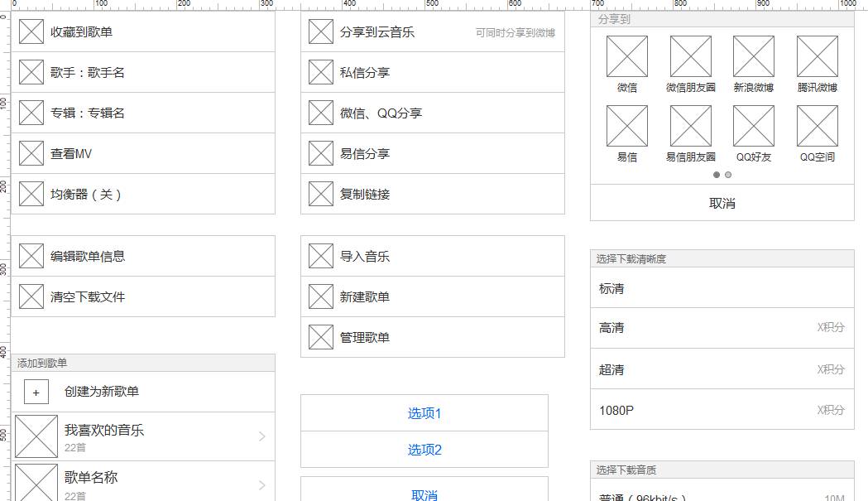Open the 我喜欢的音乐 chevron arrow
The image size is (868, 501).
262,436
